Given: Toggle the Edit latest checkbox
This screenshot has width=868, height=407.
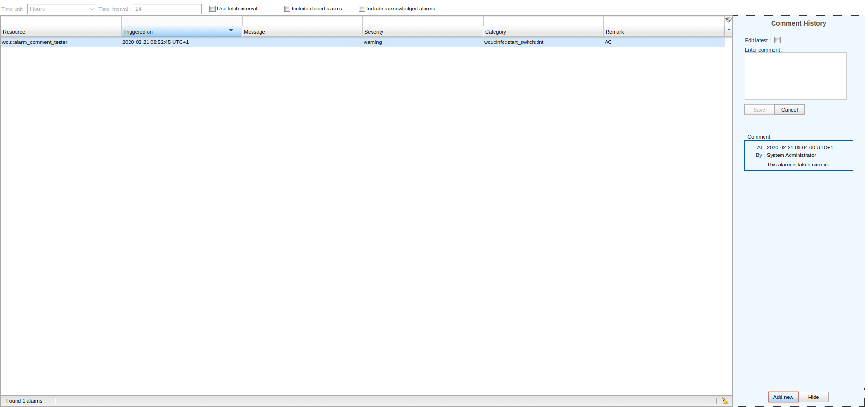Looking at the screenshot, I should 777,40.
